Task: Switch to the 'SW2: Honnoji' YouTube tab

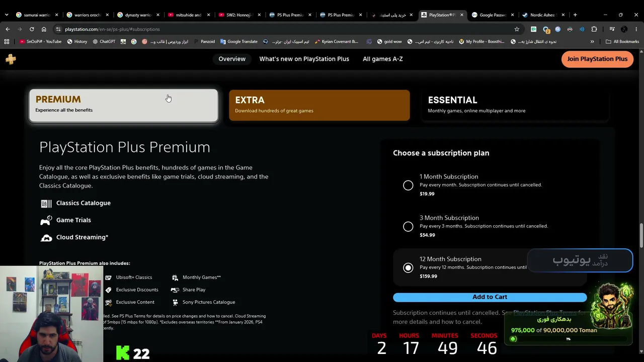Action: click(240, 15)
